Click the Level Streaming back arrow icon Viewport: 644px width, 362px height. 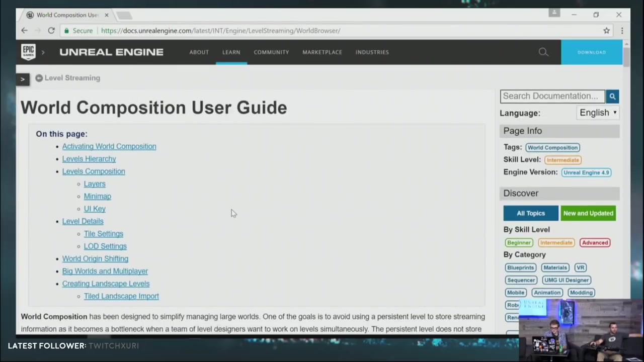[39, 78]
